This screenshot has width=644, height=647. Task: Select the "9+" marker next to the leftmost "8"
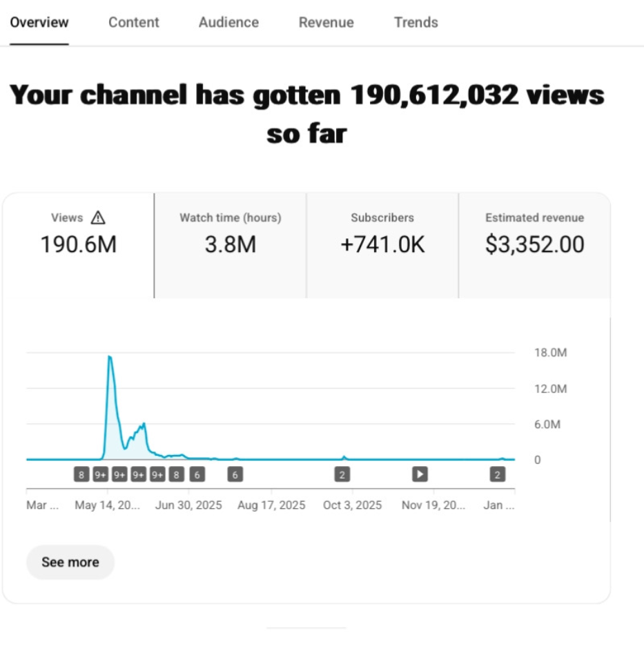(x=101, y=474)
